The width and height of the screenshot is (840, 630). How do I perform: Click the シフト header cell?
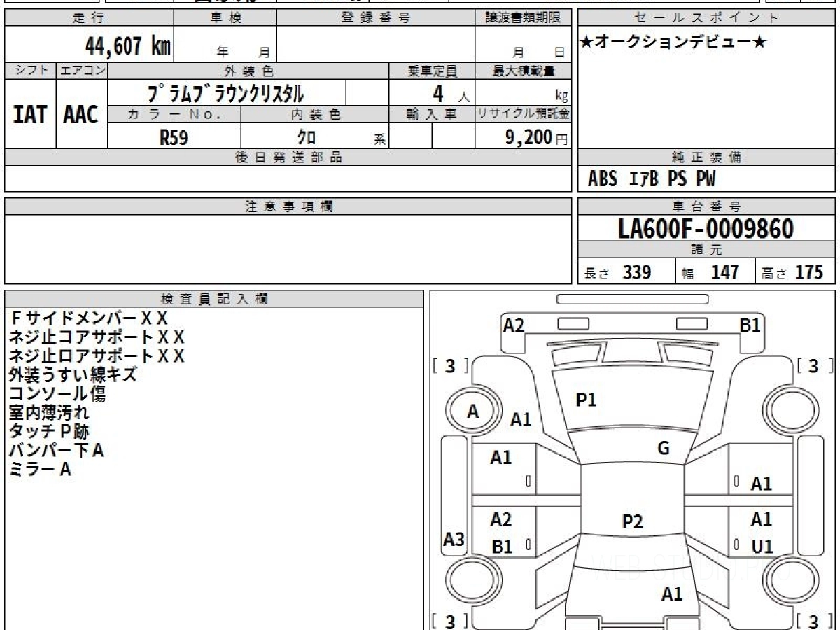31,71
